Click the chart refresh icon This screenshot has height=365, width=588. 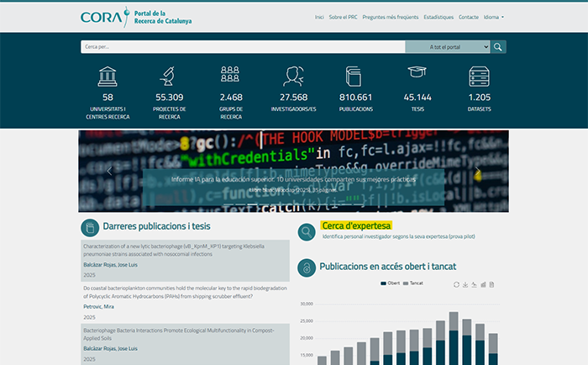456,284
